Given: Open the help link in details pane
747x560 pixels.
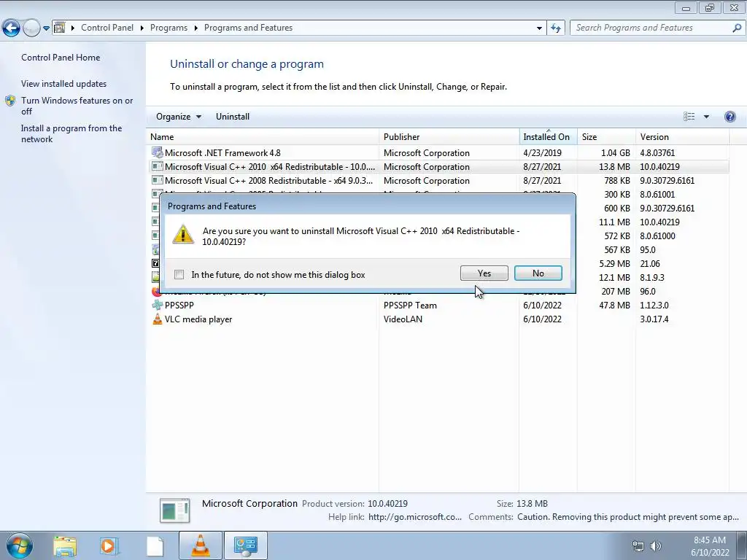Looking at the screenshot, I should pyautogui.click(x=415, y=517).
